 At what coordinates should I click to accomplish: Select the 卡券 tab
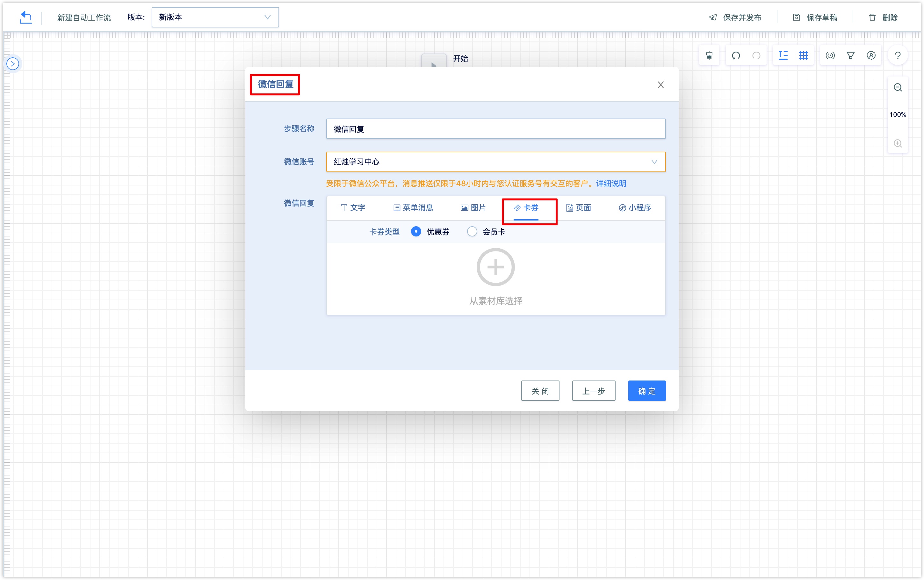pos(526,208)
